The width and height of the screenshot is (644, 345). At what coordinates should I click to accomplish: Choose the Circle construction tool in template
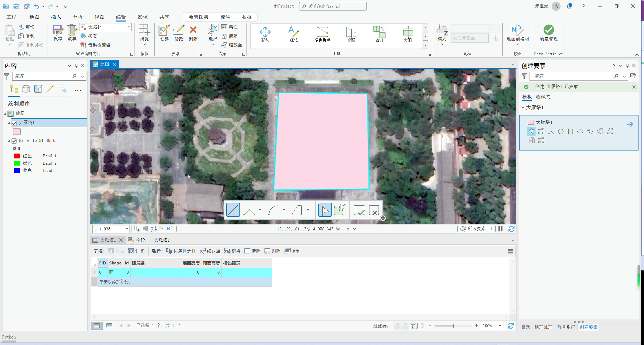click(x=561, y=131)
